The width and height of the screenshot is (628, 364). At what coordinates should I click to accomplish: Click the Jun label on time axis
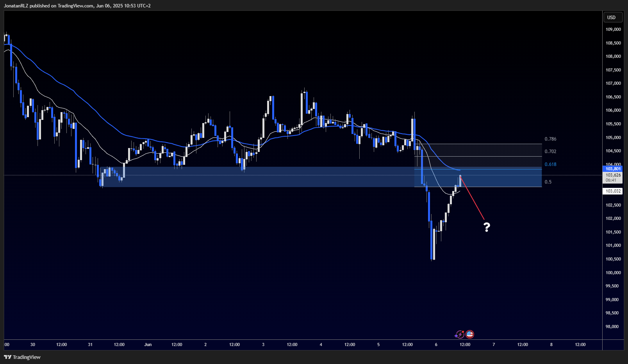148,344
